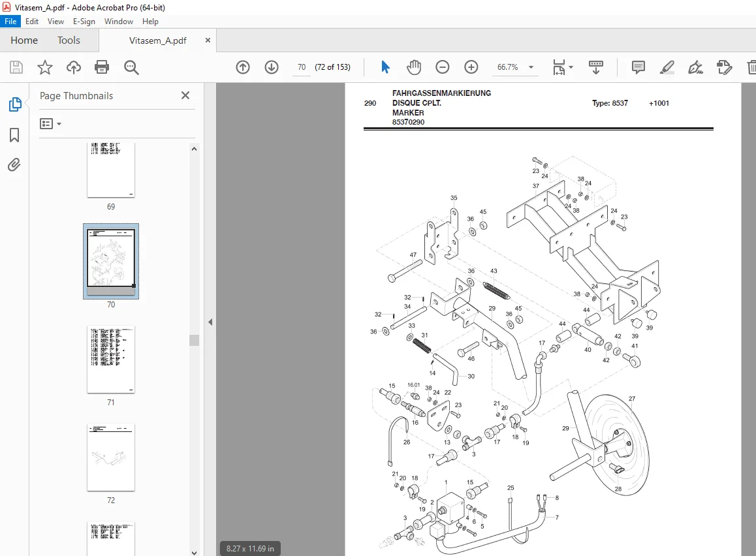Click the thumbnail scrollbar handle
The image size is (756, 556).
[x=194, y=340]
